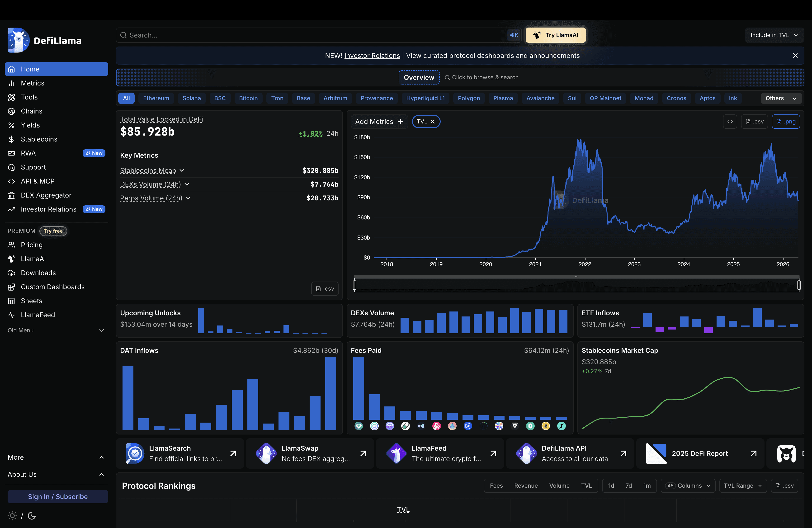Download Key Metrics .csv
The height and width of the screenshot is (528, 812).
[x=325, y=288]
